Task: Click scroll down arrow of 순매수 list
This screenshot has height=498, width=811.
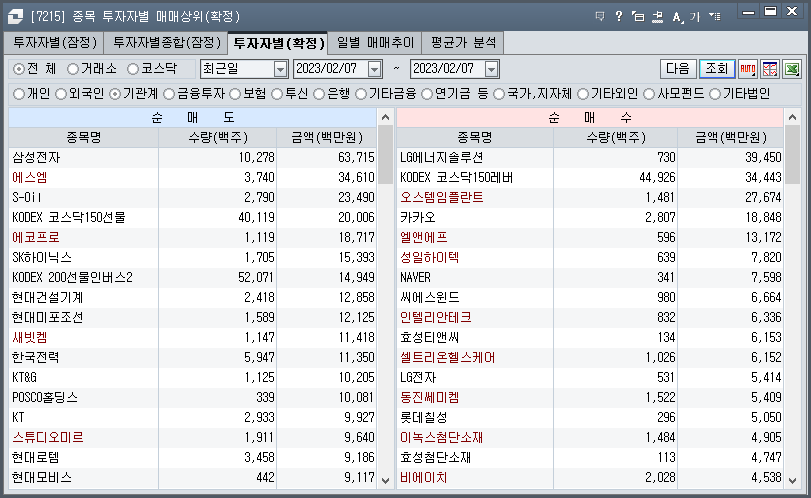Action: tap(792, 480)
